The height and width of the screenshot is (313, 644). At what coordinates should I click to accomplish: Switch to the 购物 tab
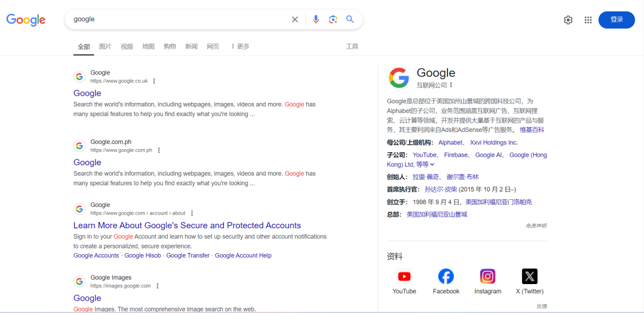coord(170,46)
